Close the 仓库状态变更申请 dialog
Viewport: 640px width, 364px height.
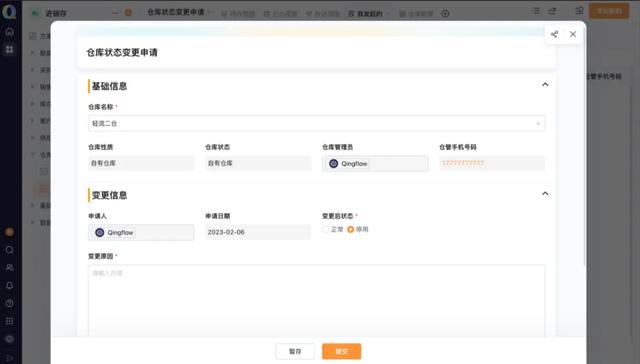pyautogui.click(x=573, y=34)
